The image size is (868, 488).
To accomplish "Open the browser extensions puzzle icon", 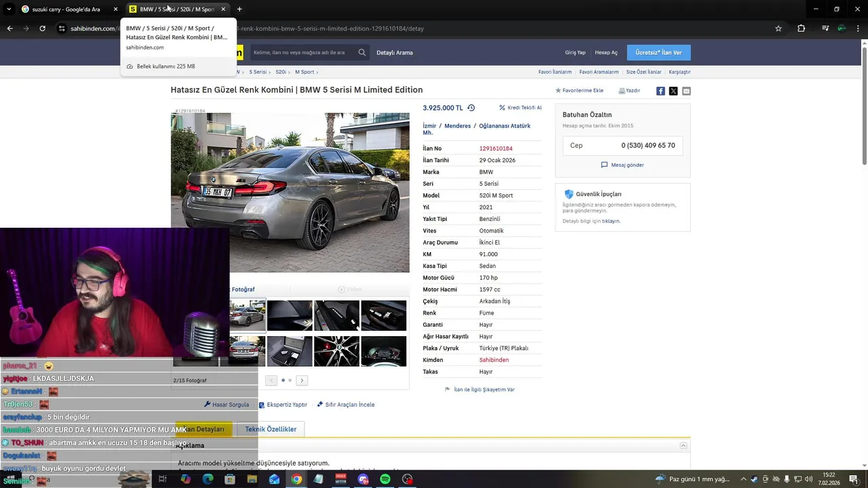I will tap(802, 28).
